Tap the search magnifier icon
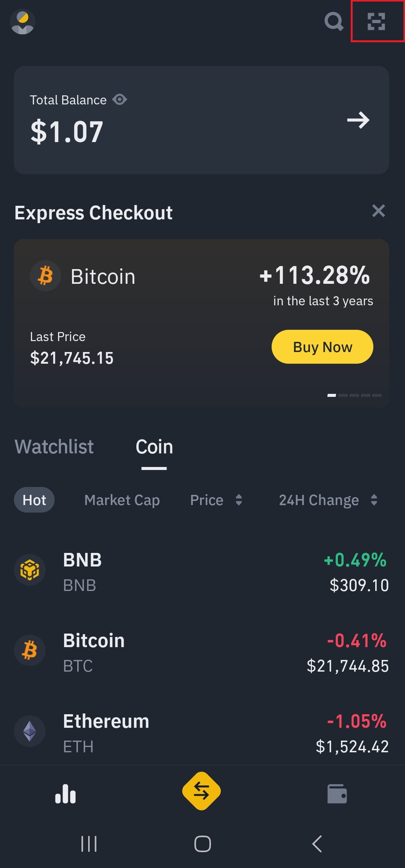 coord(334,21)
